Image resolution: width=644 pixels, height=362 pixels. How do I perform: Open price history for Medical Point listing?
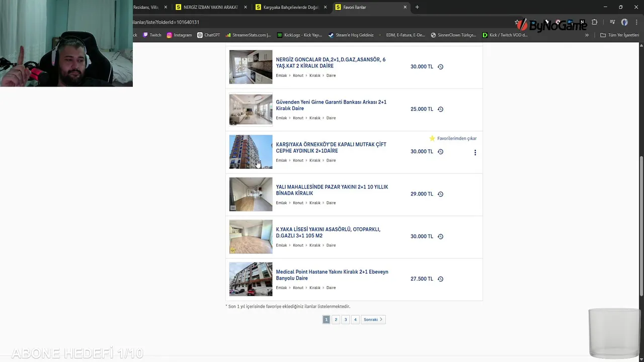coord(440,279)
